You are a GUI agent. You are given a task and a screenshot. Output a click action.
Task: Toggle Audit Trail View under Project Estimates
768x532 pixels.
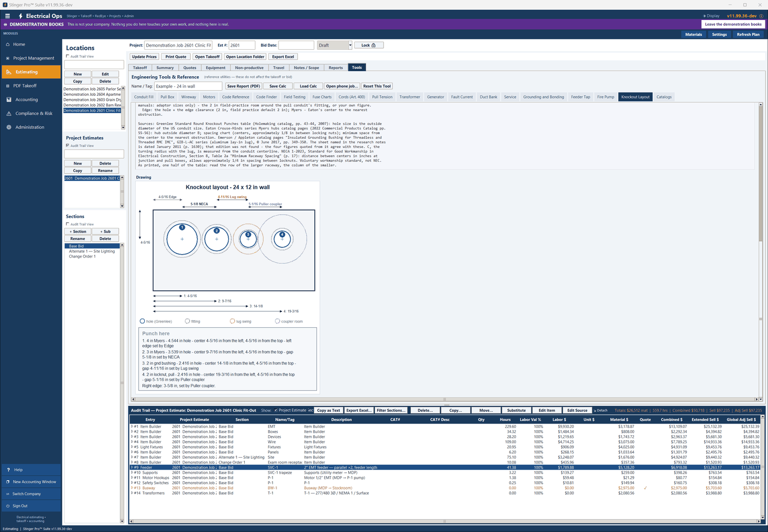(x=68, y=145)
